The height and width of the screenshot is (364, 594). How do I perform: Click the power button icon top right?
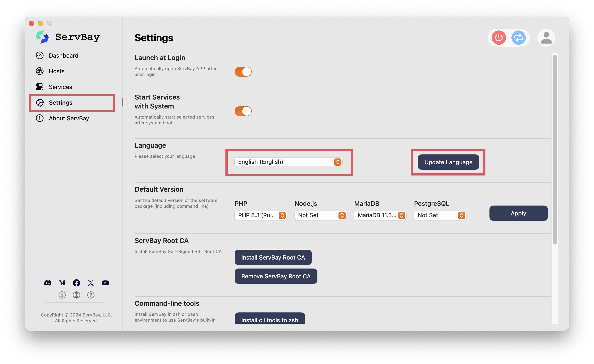[x=498, y=38]
